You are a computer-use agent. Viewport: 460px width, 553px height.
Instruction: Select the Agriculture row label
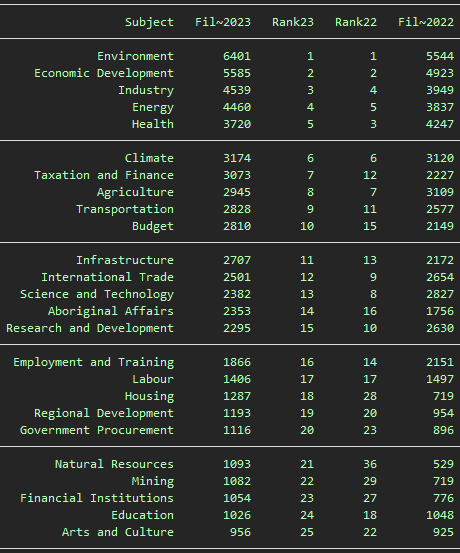pyautogui.click(x=135, y=192)
